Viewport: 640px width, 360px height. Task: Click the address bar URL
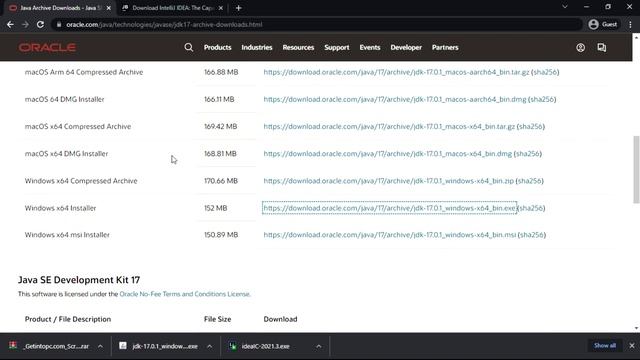(164, 24)
